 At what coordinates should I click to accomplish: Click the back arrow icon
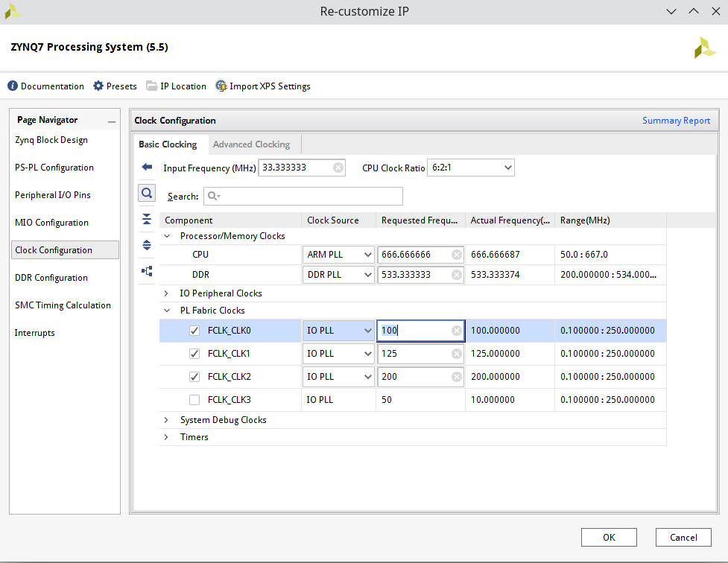(x=147, y=167)
